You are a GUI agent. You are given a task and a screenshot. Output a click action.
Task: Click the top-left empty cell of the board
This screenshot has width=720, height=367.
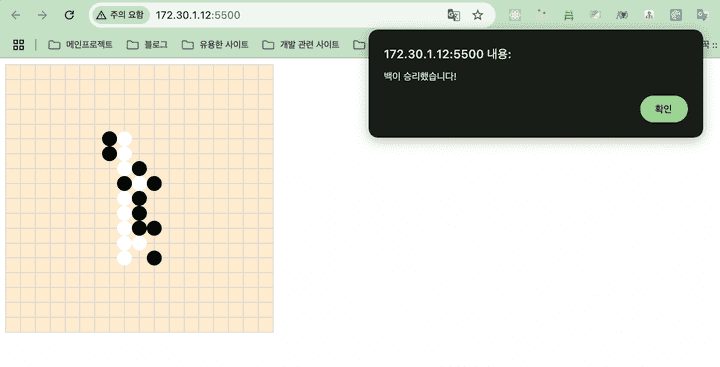[x=13, y=72]
